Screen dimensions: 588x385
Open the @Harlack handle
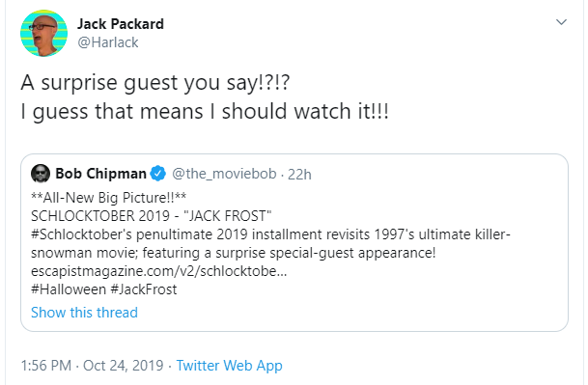[x=107, y=42]
